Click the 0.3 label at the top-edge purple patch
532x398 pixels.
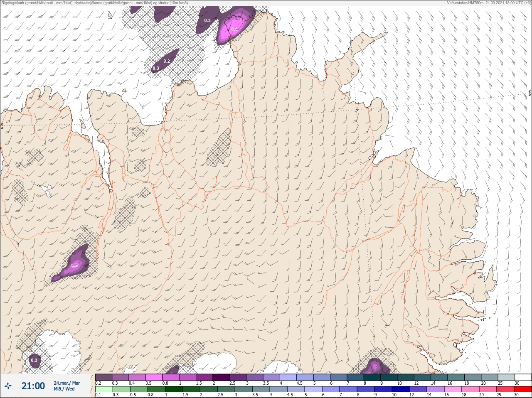tap(207, 20)
